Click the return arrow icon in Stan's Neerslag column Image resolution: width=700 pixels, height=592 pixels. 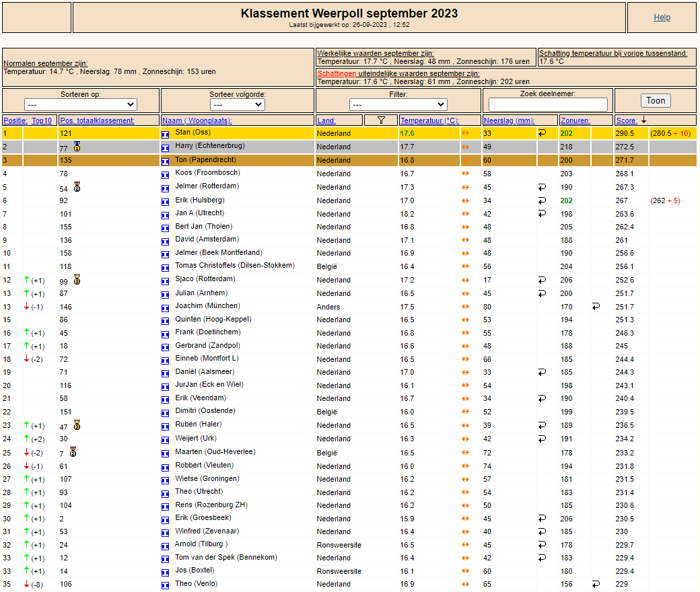coord(542,134)
